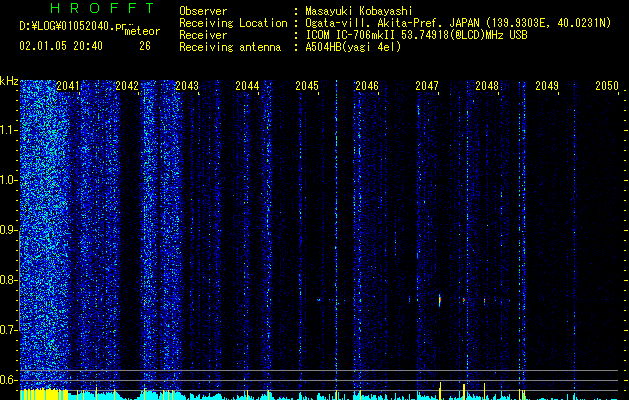Click the HROFFT title text

click(102, 8)
